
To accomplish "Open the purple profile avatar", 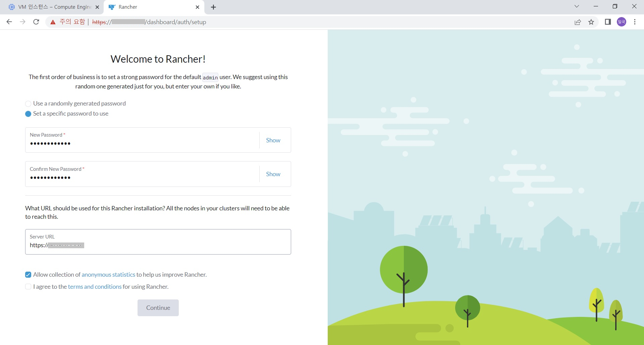I will 622,22.
